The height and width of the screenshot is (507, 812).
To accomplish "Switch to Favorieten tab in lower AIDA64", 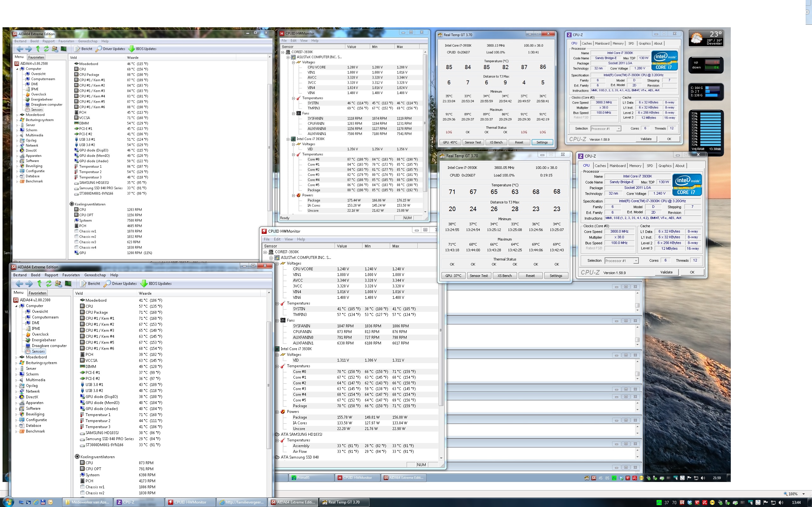I will pyautogui.click(x=37, y=293).
